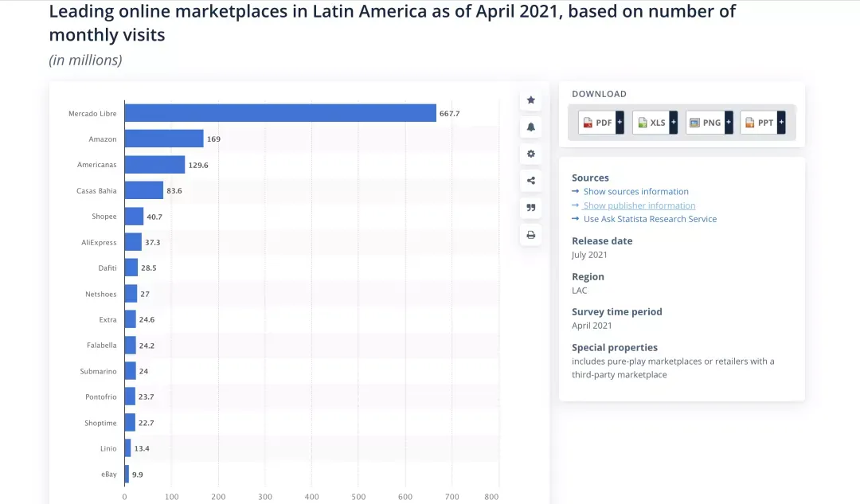Image resolution: width=860 pixels, height=504 pixels.
Task: Open Show publisher information link
Action: 639,205
